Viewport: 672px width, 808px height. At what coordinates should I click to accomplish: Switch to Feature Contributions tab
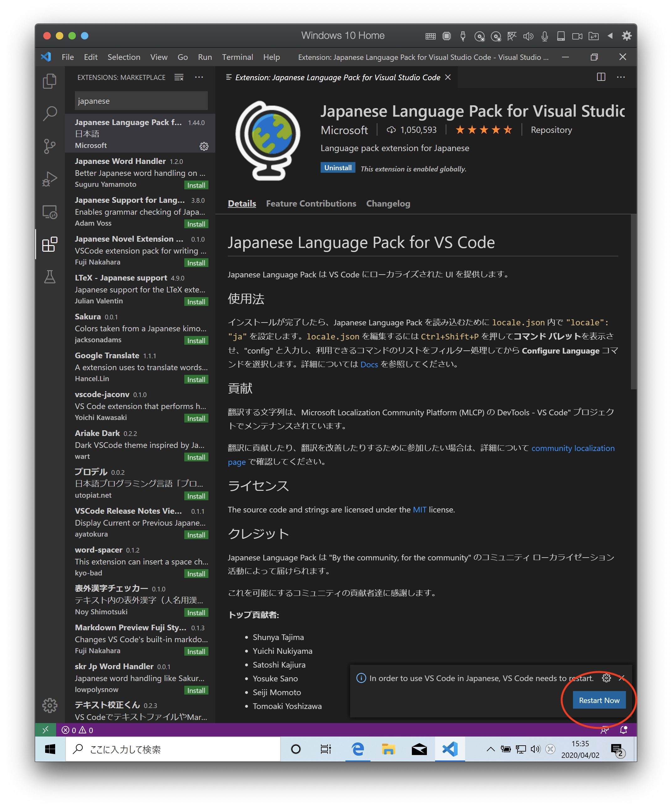coord(311,203)
